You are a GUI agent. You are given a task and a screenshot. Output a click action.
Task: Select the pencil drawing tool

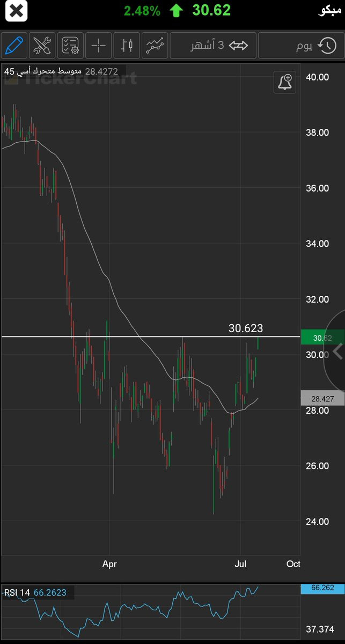[14, 46]
